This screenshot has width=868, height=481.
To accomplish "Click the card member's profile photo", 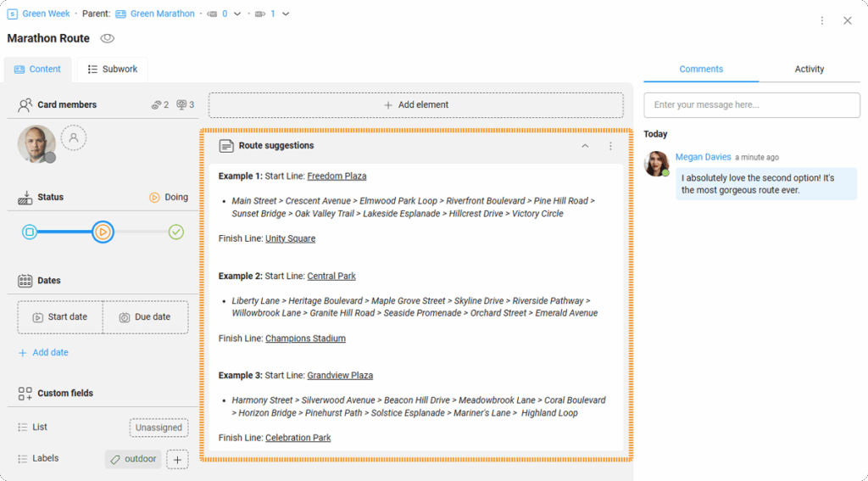I will click(x=36, y=144).
